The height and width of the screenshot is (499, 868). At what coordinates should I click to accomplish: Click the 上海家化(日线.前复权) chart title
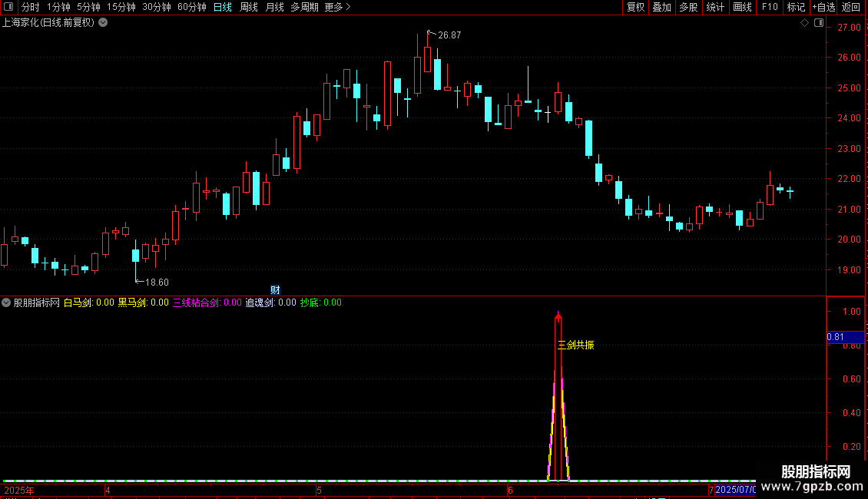48,23
